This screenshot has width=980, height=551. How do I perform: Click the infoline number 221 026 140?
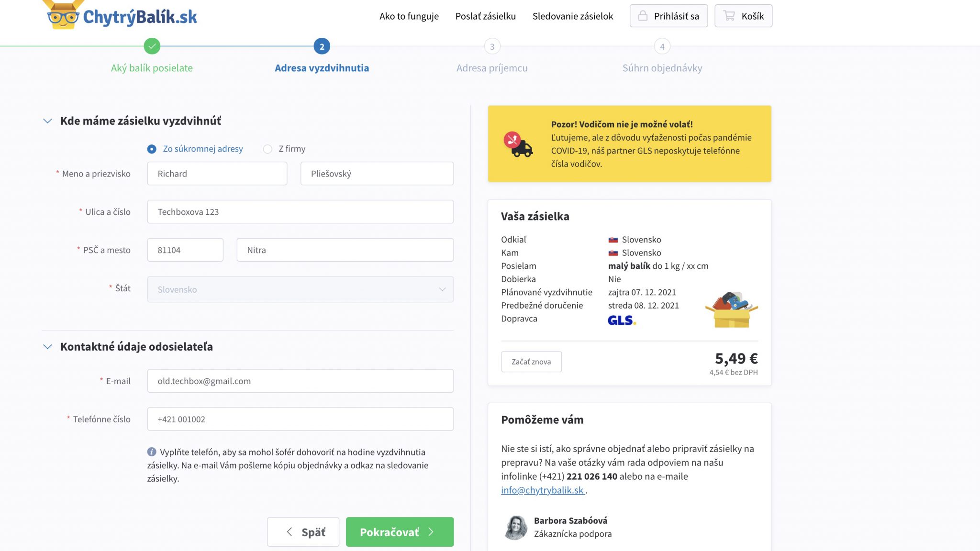pos(592,476)
